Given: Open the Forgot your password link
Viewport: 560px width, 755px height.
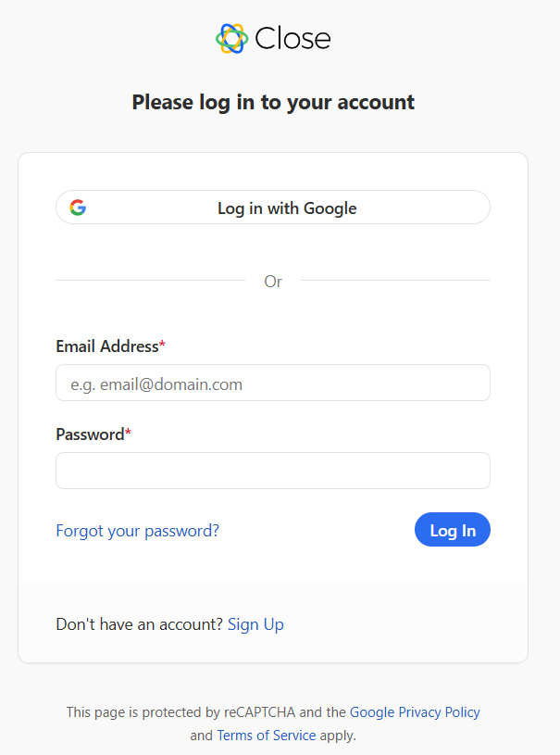Looking at the screenshot, I should click(x=137, y=531).
